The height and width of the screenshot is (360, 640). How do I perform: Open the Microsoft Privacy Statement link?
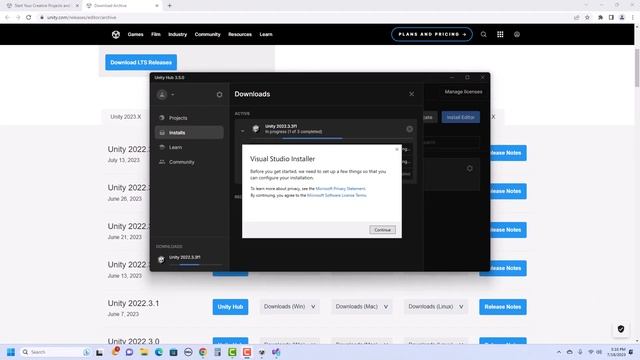click(340, 189)
